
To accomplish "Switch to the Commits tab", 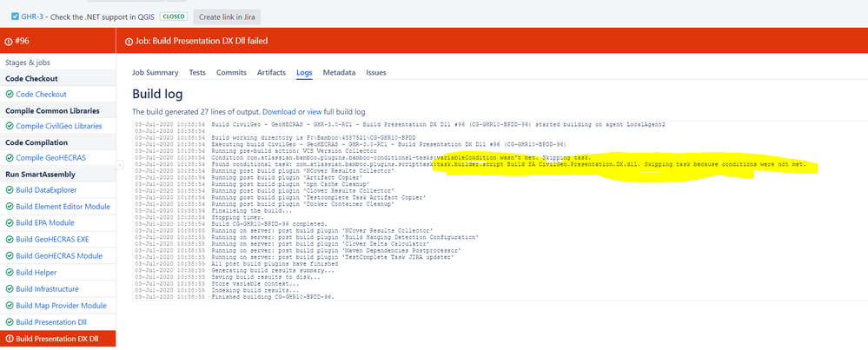I will tap(231, 72).
